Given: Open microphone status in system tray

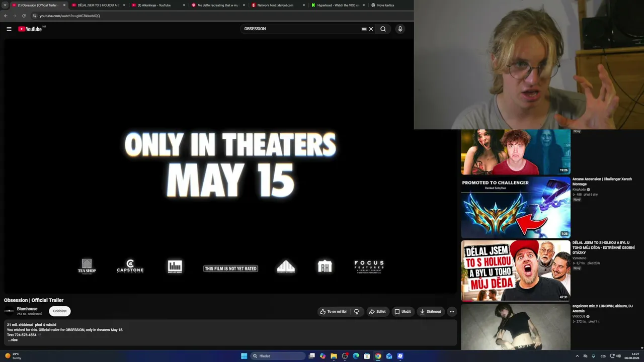Looking at the screenshot, I should click(x=594, y=356).
